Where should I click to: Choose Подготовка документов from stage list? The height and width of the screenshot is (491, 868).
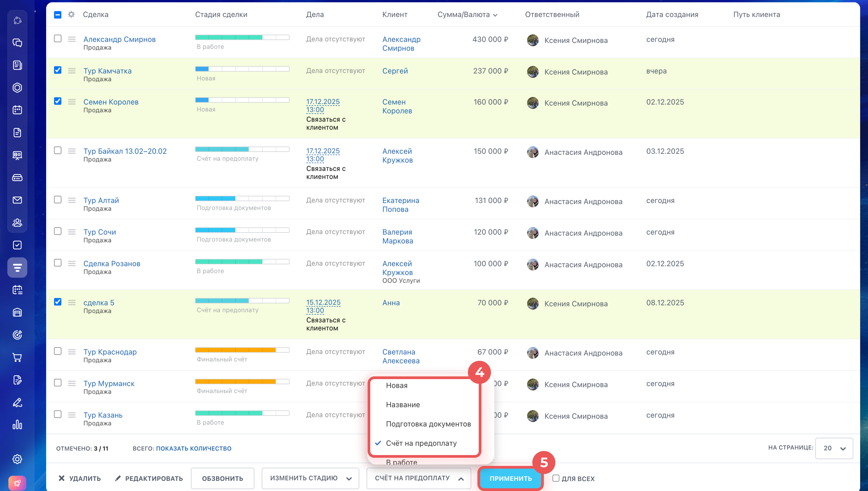[428, 424]
